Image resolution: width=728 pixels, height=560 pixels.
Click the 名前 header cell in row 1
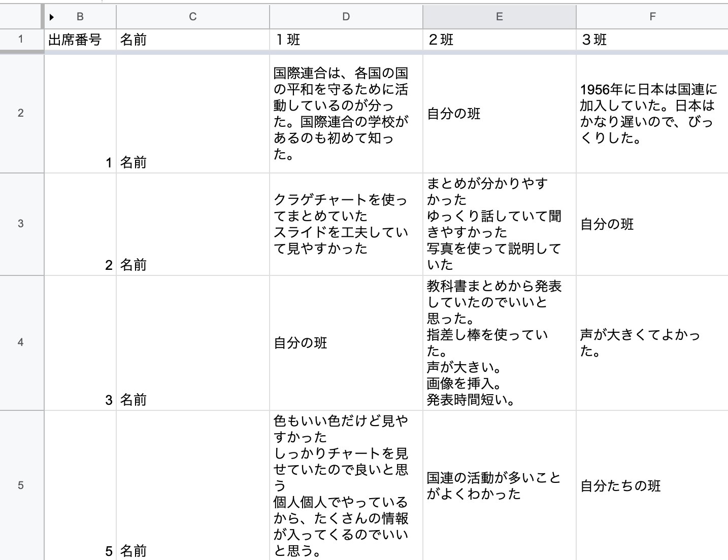pos(193,40)
